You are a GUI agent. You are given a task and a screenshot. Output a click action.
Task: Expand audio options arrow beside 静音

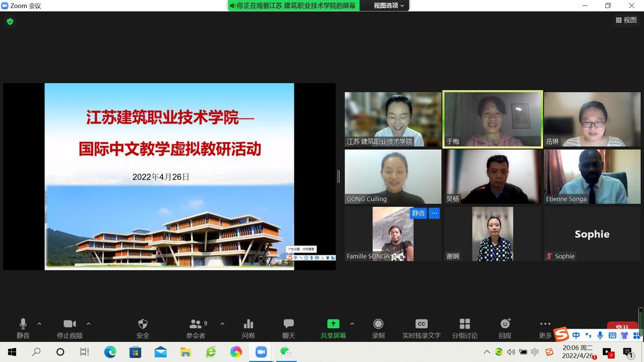click(39, 324)
